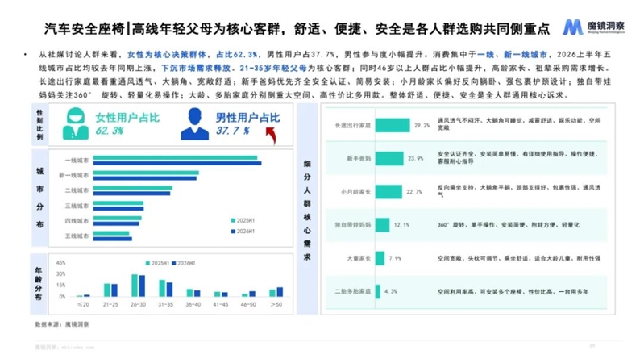Click the 45% y-axis tick label
This screenshot has width=644, height=363.
point(60,263)
